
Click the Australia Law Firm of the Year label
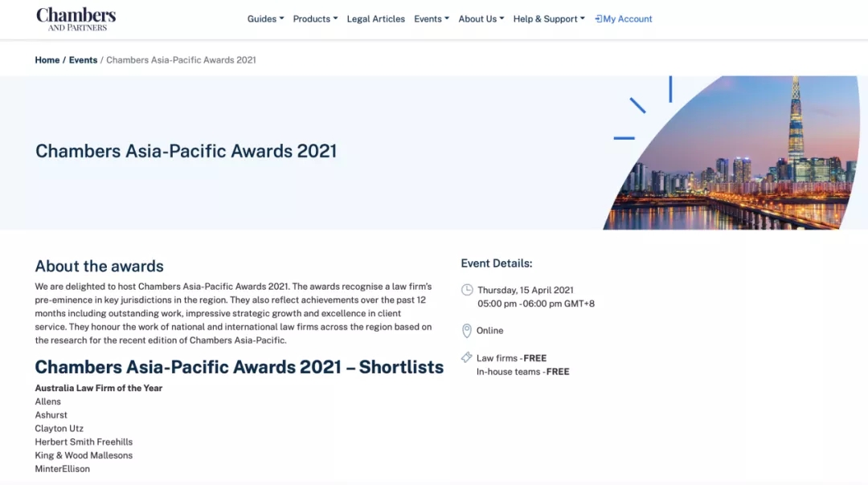coord(99,388)
